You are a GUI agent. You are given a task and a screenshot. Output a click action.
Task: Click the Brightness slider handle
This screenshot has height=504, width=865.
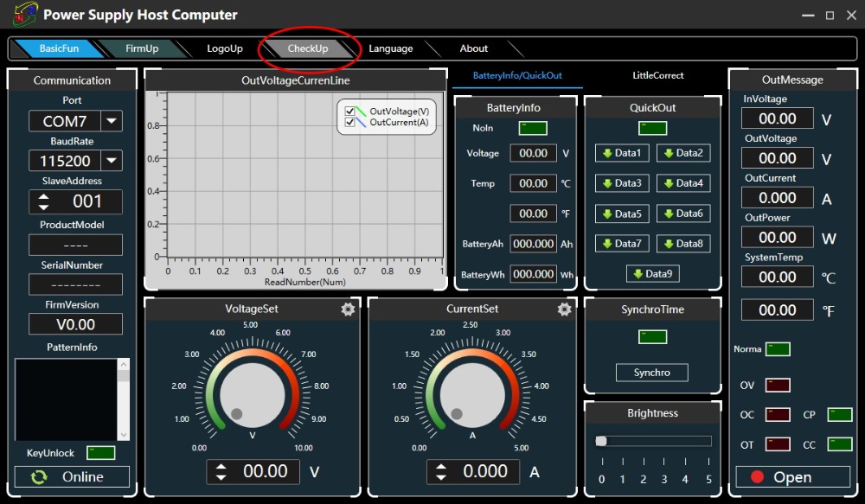601,441
